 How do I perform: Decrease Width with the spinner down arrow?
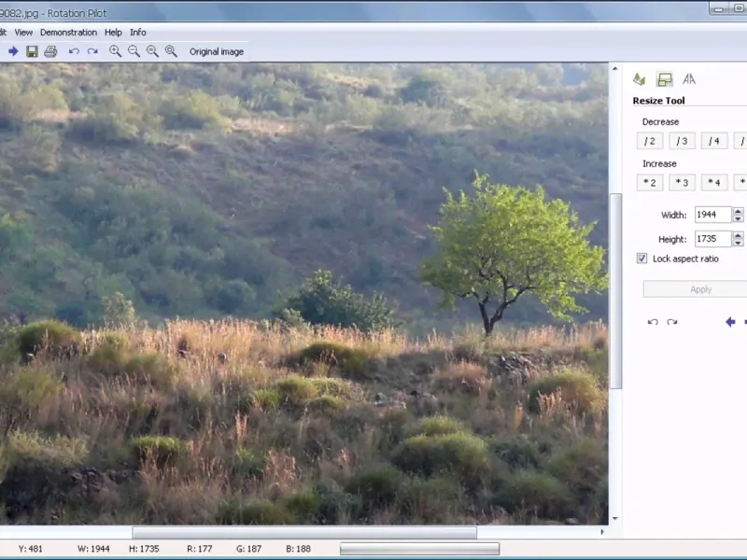pyautogui.click(x=738, y=218)
